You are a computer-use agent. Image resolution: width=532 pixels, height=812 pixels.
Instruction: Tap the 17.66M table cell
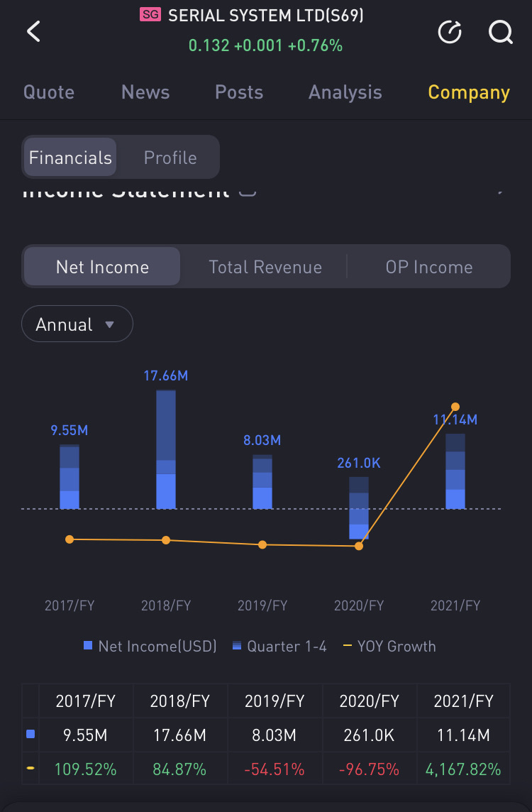click(x=180, y=735)
